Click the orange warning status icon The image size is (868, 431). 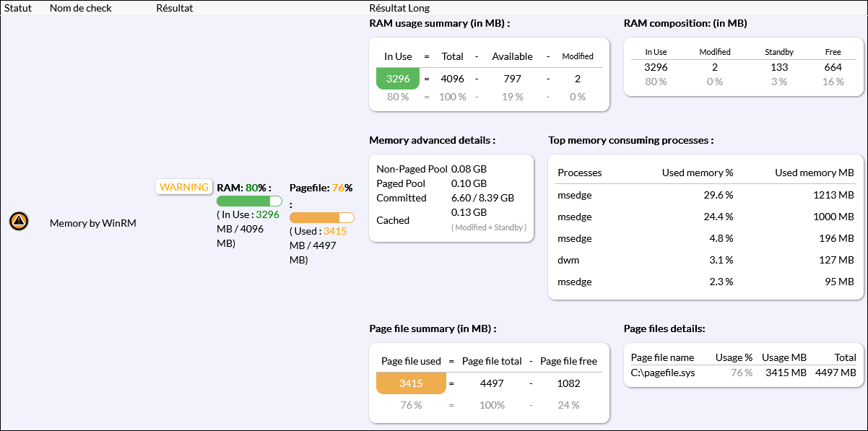pos(19,222)
